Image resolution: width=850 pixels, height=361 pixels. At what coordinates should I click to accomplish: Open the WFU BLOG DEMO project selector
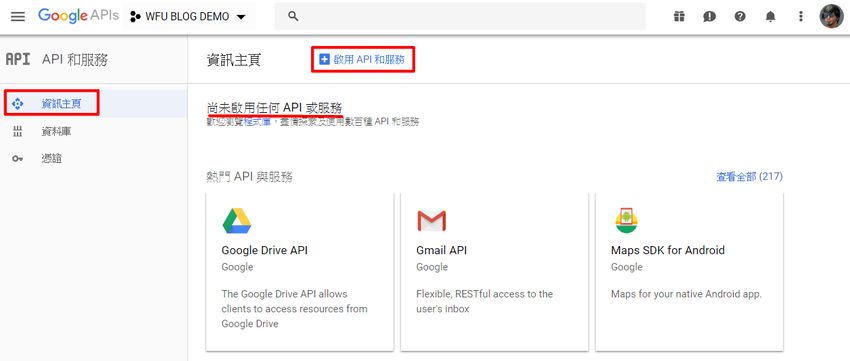click(x=188, y=17)
